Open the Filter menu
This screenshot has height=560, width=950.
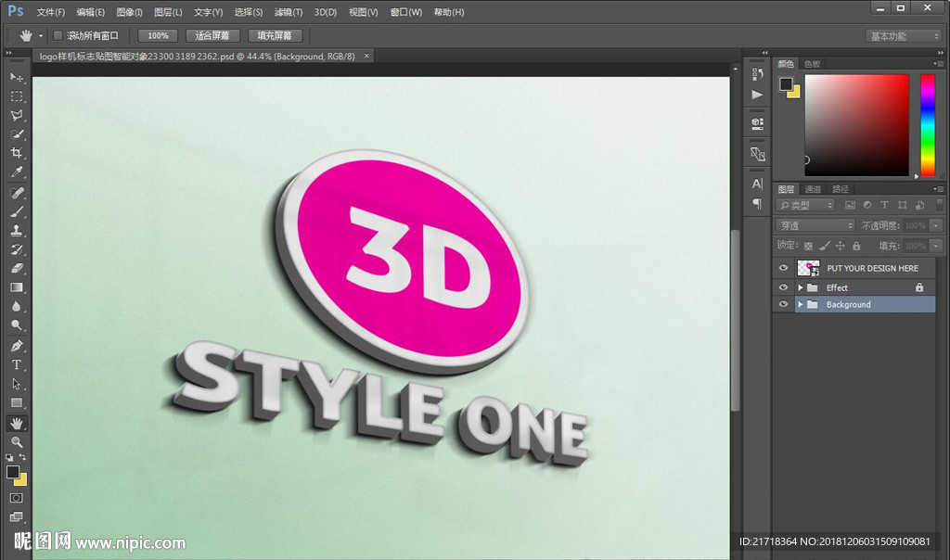pos(289,12)
